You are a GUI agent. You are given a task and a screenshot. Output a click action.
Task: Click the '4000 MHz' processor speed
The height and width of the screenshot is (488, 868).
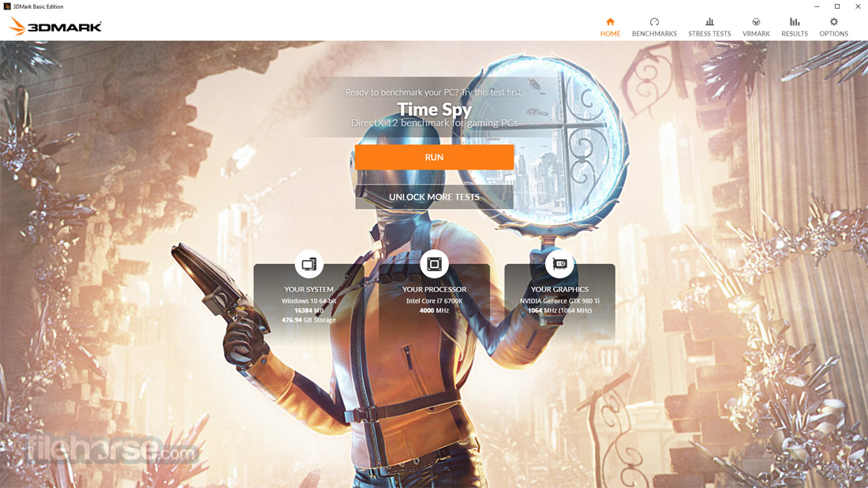coord(434,311)
